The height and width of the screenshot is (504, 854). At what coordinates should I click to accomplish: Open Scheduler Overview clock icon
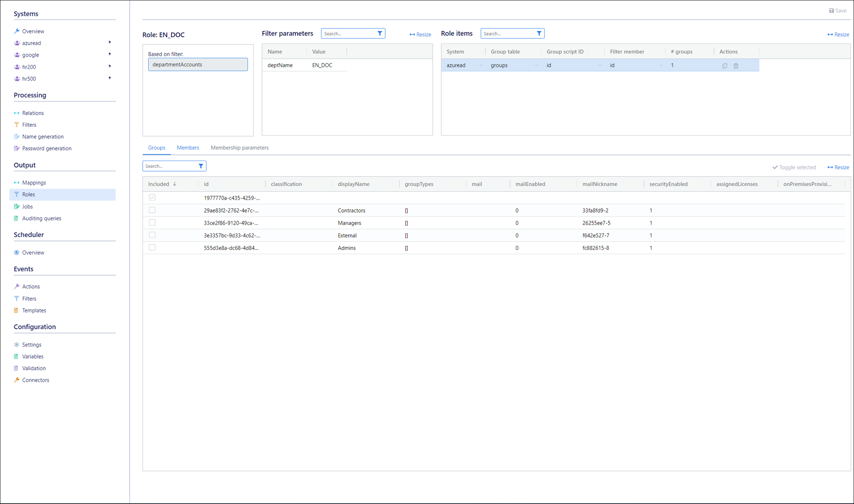tap(16, 253)
